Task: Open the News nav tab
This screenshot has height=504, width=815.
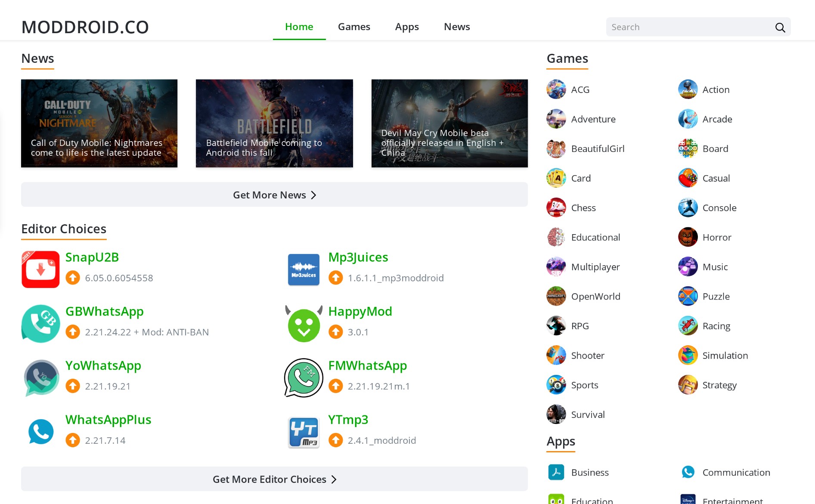Action: [x=457, y=27]
